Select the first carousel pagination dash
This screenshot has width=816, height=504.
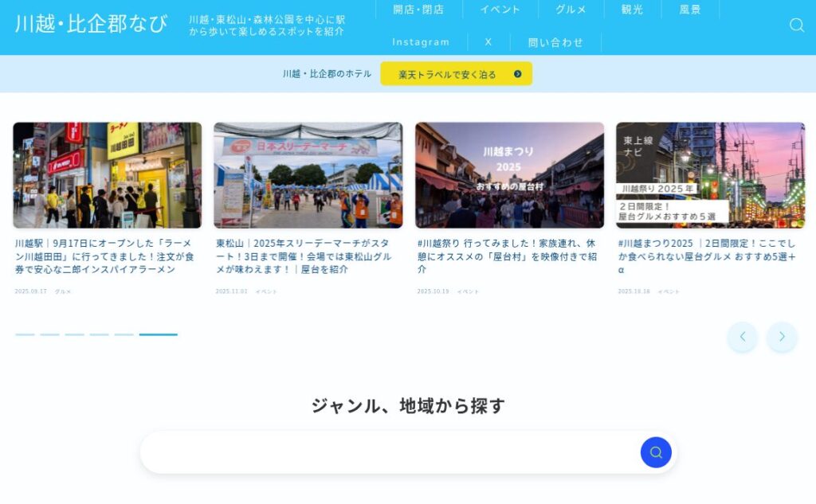click(25, 334)
